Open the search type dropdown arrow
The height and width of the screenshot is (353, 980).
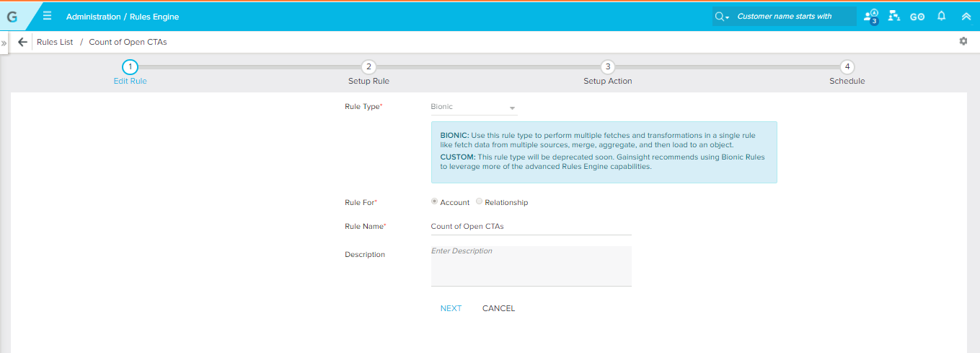click(x=728, y=17)
